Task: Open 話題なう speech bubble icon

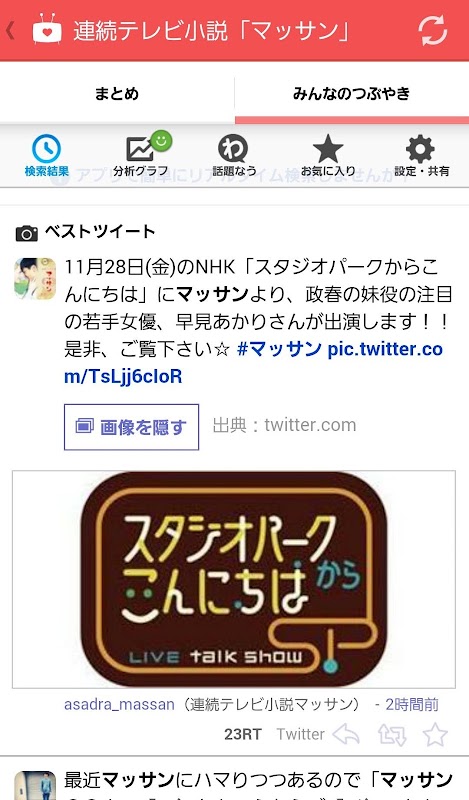Action: pos(233,149)
